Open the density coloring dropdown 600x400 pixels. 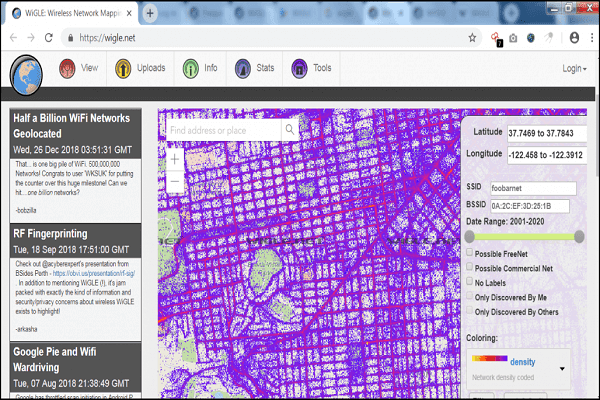coord(561,368)
